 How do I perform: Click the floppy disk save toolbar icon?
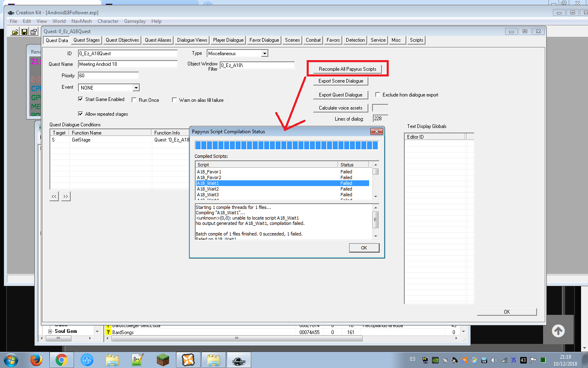tap(24, 31)
